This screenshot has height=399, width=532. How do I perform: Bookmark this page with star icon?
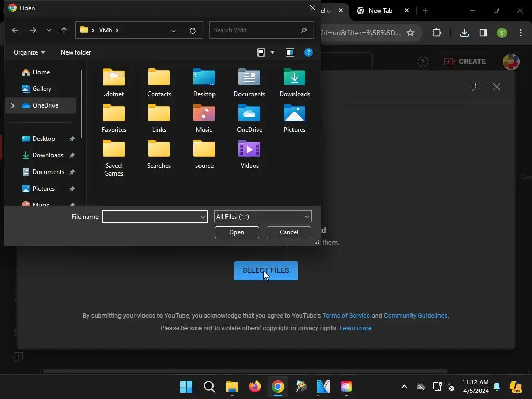pyautogui.click(x=410, y=33)
